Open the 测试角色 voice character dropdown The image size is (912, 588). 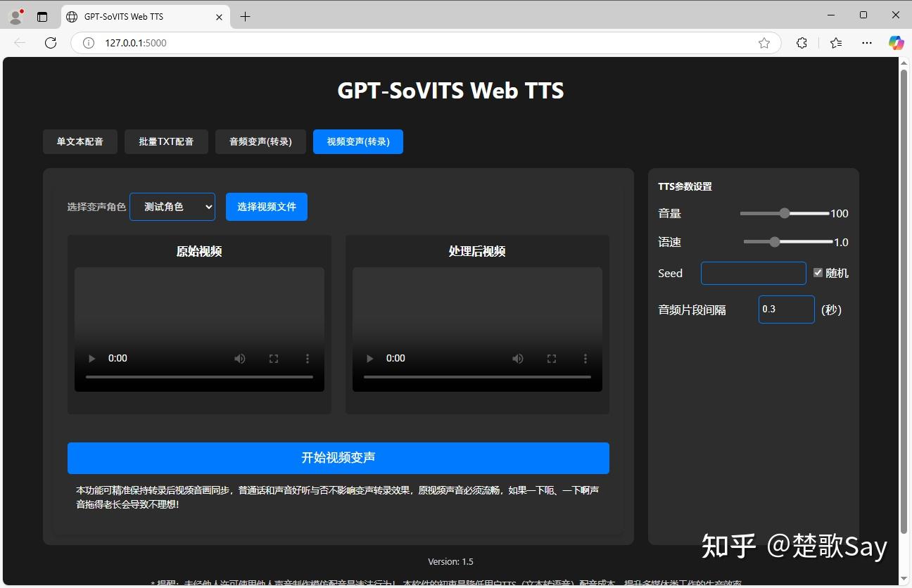172,206
